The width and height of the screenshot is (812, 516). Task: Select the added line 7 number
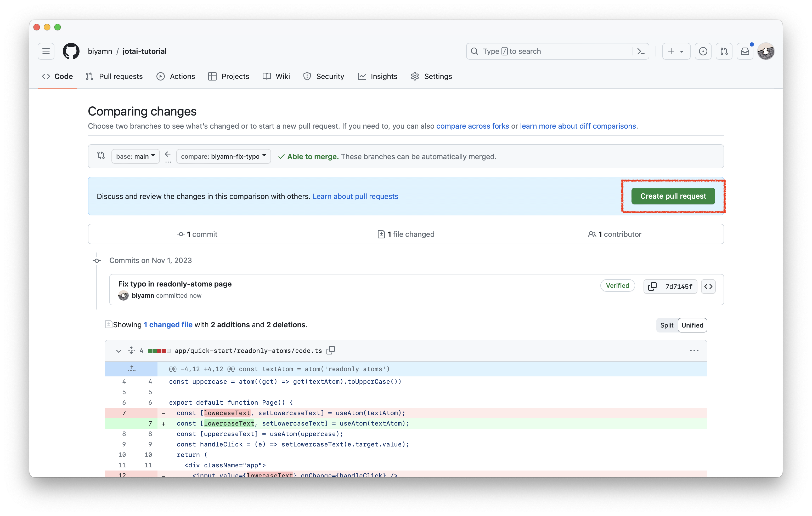tap(150, 424)
